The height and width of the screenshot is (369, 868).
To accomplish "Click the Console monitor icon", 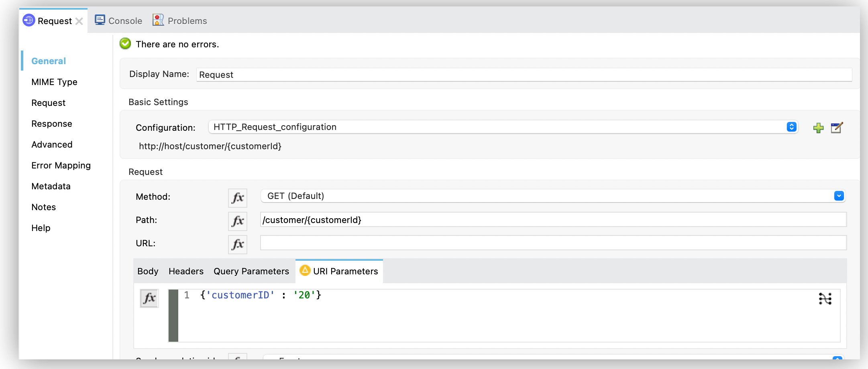I will coord(100,20).
